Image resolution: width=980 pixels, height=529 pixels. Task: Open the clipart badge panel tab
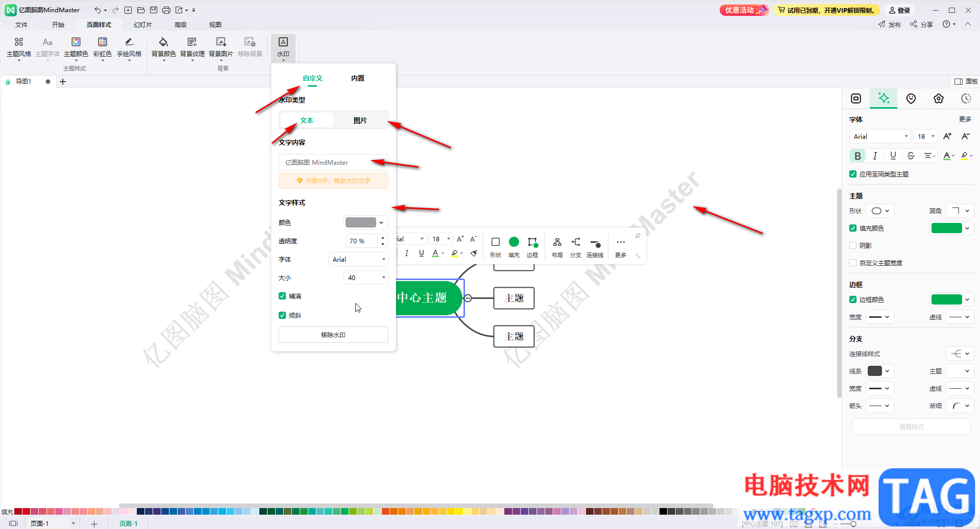[x=939, y=98]
